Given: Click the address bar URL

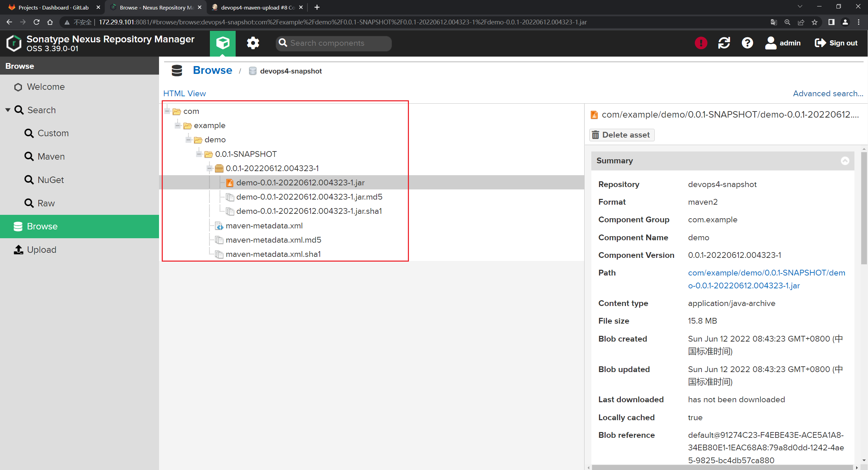Looking at the screenshot, I should (342, 22).
